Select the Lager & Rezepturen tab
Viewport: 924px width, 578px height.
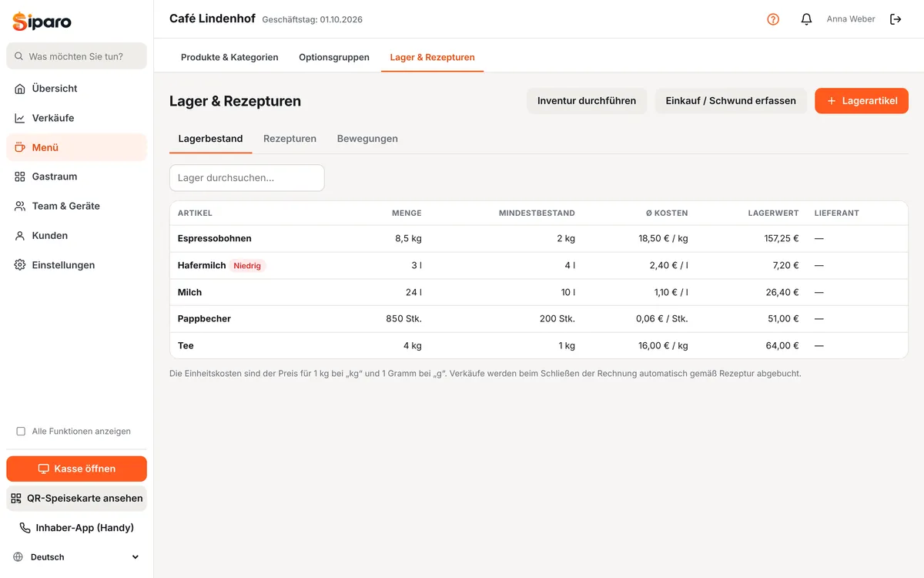tap(432, 57)
